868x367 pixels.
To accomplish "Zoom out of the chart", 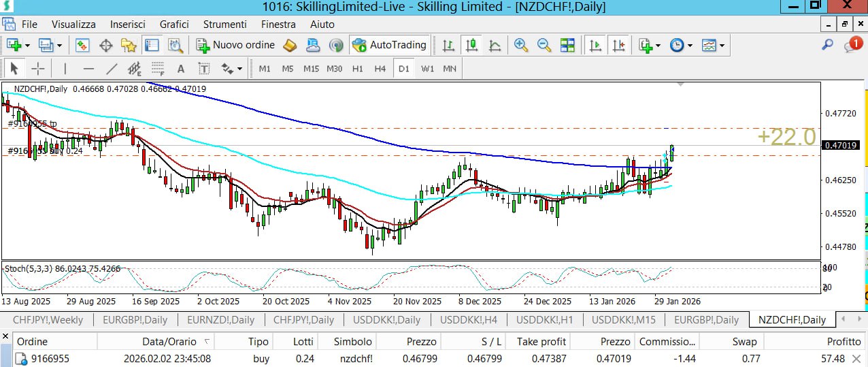I will pyautogui.click(x=544, y=46).
